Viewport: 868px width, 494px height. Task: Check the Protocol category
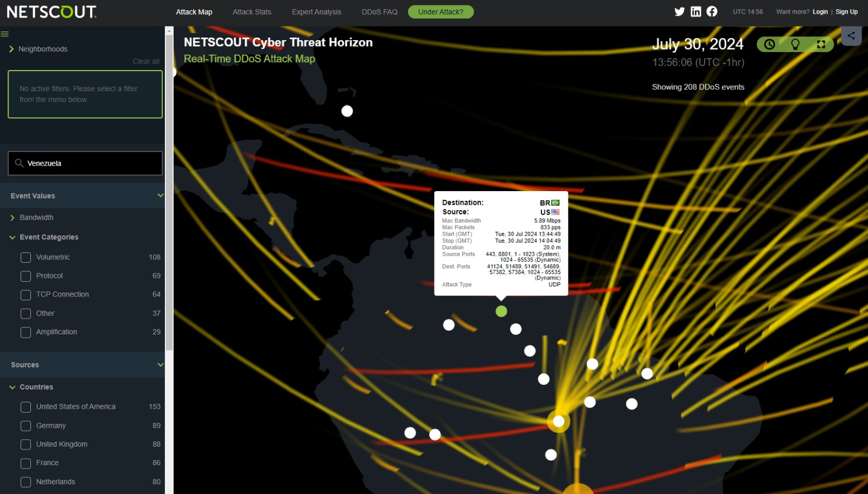[x=25, y=276]
